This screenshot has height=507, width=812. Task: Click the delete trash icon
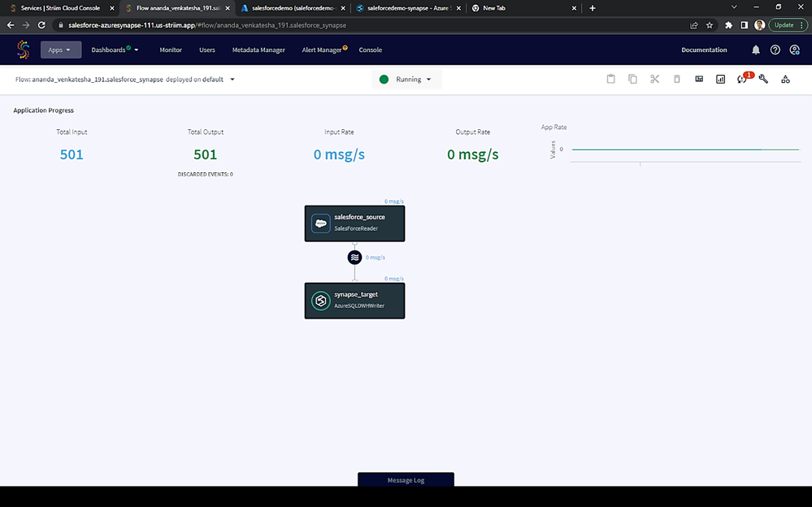pyautogui.click(x=677, y=79)
